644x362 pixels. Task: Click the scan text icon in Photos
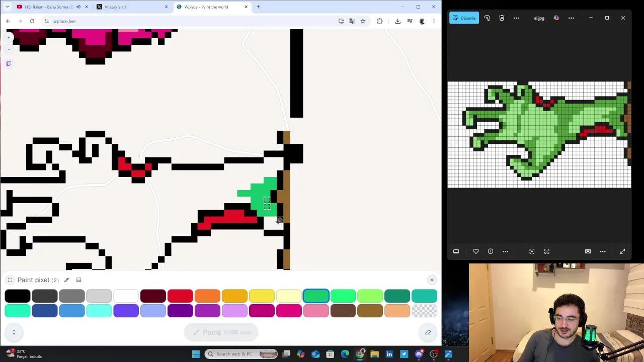coord(547,251)
